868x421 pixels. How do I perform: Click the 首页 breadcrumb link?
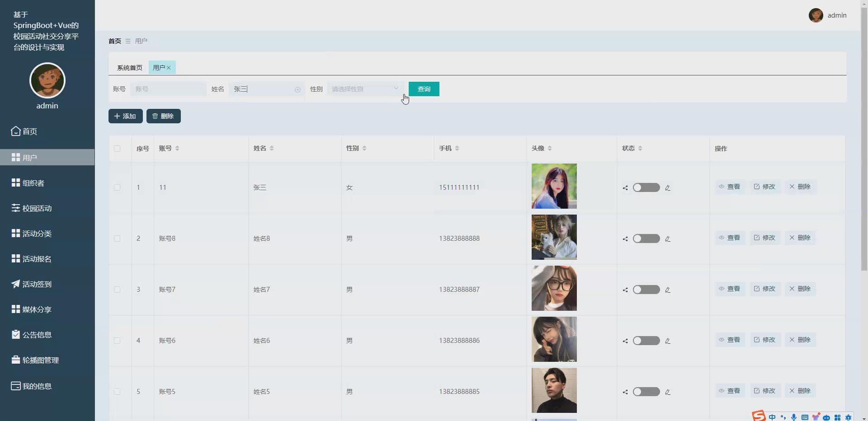[x=115, y=41]
